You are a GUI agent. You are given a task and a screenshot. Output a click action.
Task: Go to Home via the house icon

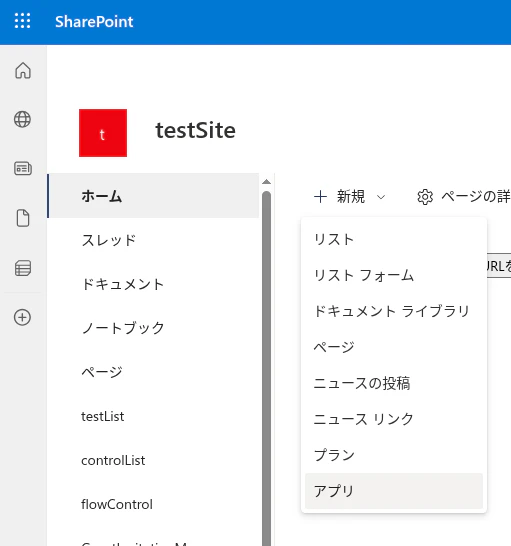(x=23, y=70)
